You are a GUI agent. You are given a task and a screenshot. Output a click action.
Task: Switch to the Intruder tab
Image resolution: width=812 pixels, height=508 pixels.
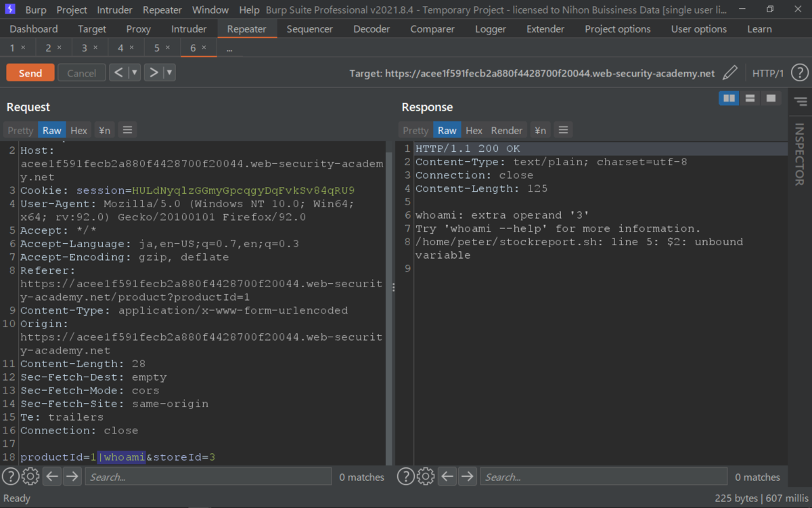(x=189, y=29)
